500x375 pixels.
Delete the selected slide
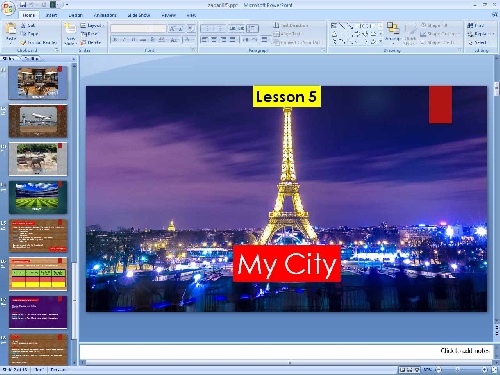click(x=90, y=42)
